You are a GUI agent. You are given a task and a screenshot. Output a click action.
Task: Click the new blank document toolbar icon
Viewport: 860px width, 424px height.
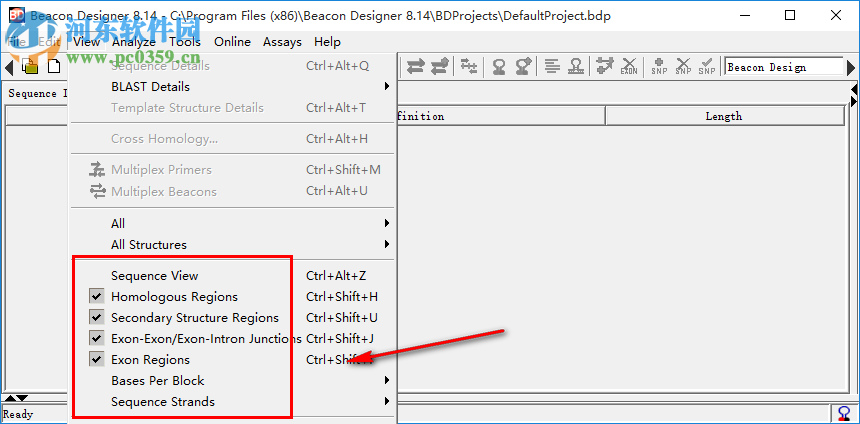(54, 67)
